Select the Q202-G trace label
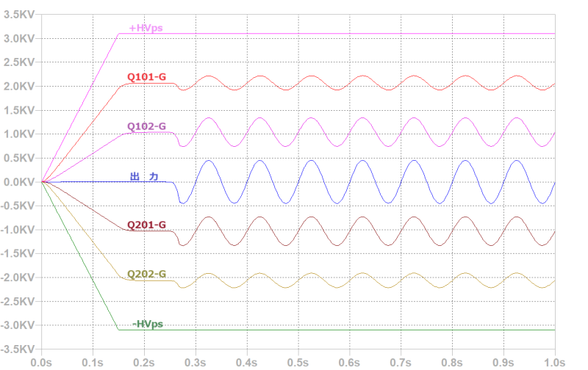 (x=146, y=274)
